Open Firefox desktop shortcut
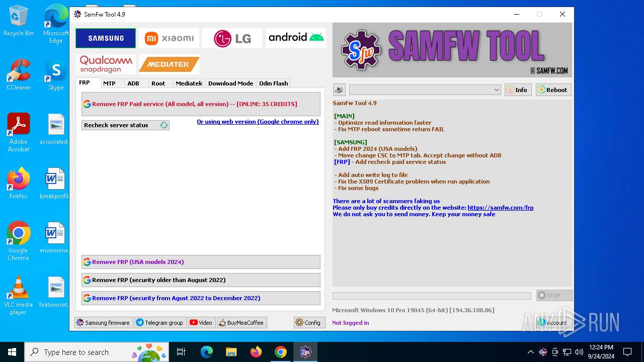This screenshot has height=362, width=644. pyautogui.click(x=19, y=184)
